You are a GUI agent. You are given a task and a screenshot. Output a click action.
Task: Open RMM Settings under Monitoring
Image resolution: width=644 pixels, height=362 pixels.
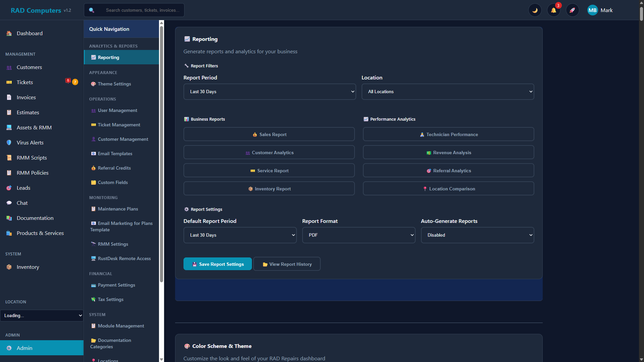click(113, 244)
